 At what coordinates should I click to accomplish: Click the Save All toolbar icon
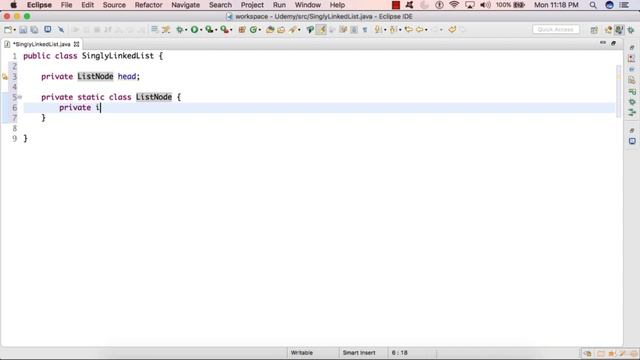34,29
